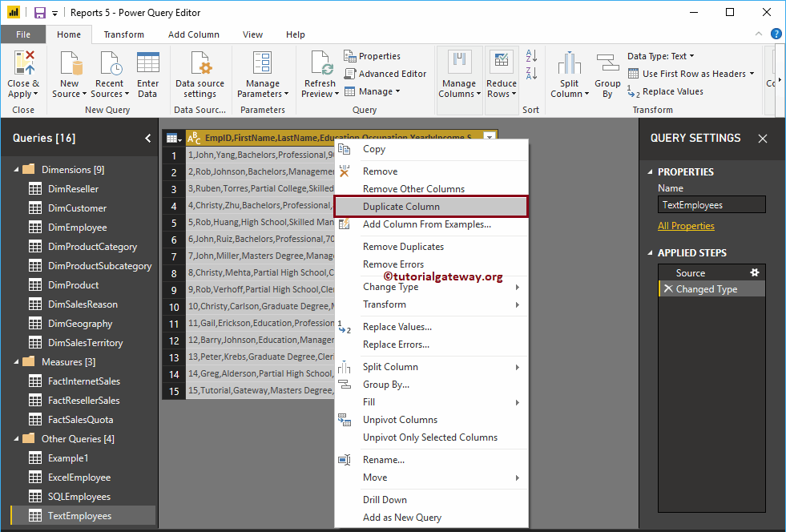Click the Split Column ribbon icon

pos(570,66)
